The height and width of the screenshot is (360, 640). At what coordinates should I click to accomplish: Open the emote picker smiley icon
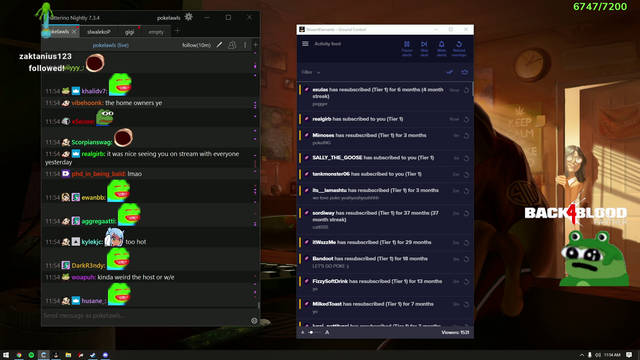pyautogui.click(x=254, y=321)
